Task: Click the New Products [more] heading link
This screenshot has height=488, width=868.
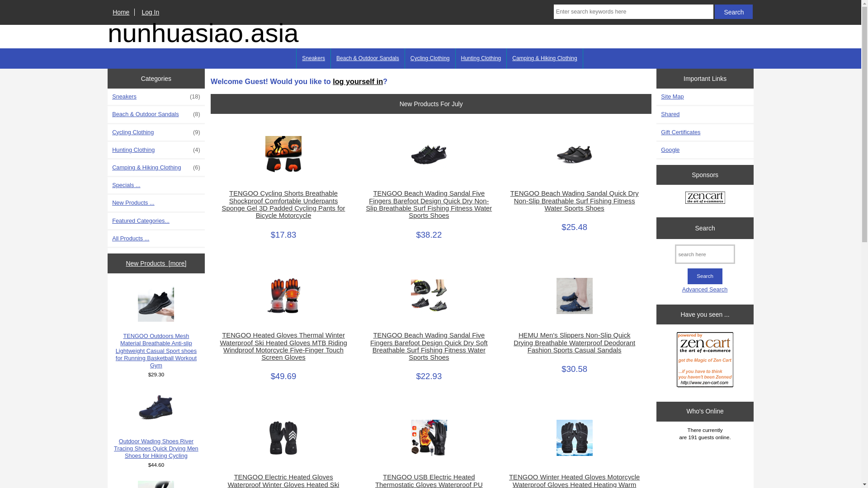Action: 156,263
